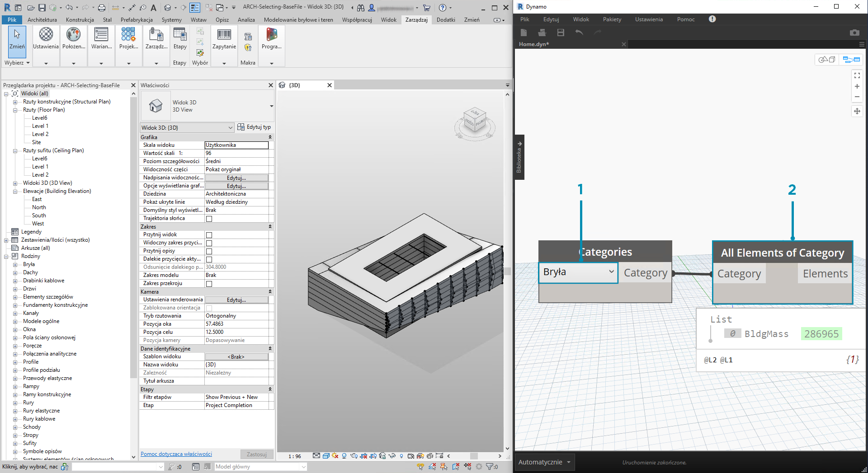
Task: Toggle Widoczny zakres przycięcia checkbox
Action: tap(209, 243)
